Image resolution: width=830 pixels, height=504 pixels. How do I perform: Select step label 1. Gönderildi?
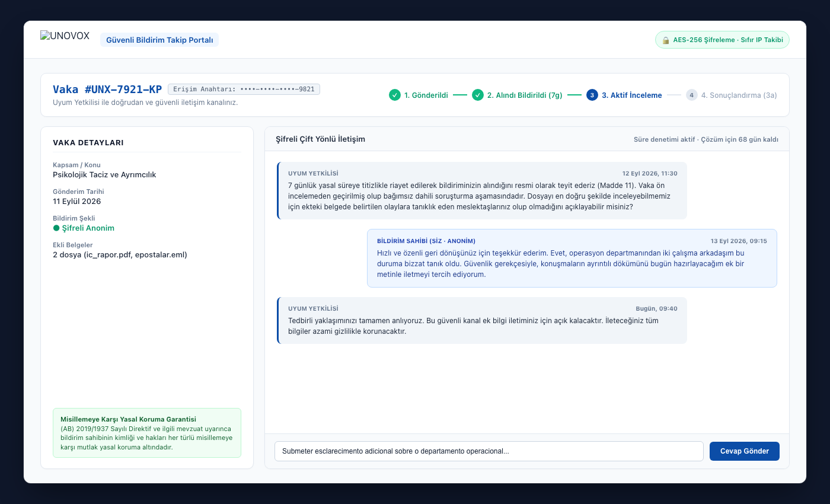tap(426, 95)
